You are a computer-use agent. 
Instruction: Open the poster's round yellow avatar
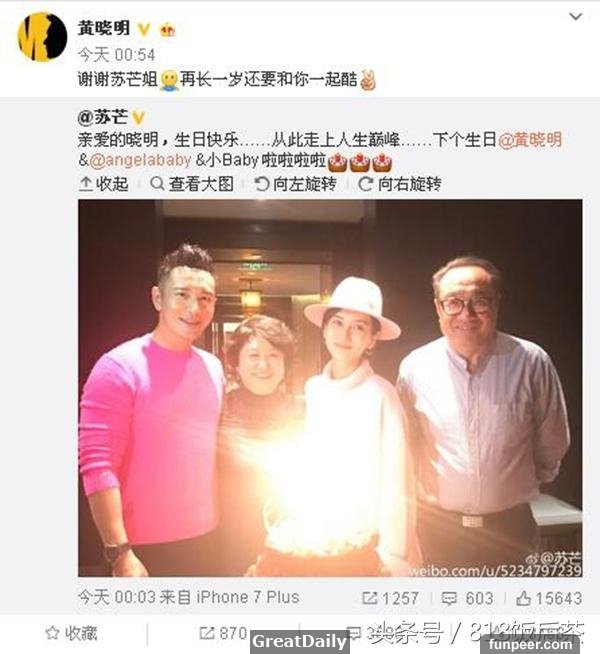42,37
